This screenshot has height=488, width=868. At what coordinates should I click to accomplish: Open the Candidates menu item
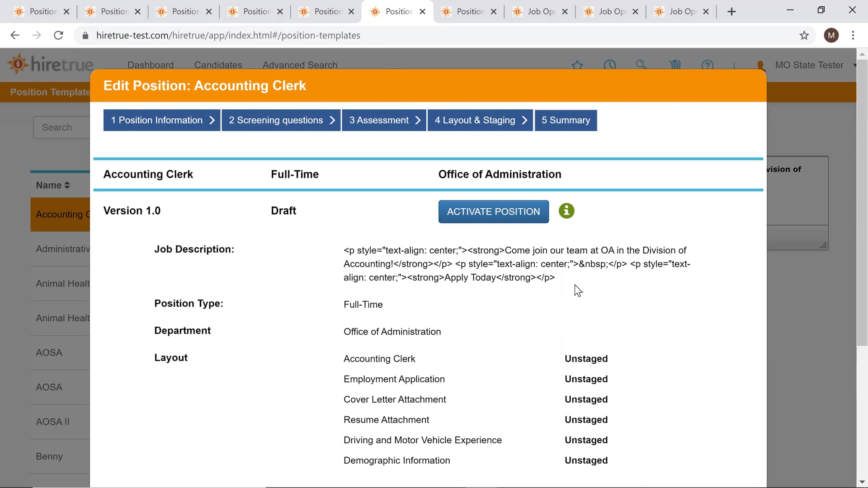tap(218, 65)
